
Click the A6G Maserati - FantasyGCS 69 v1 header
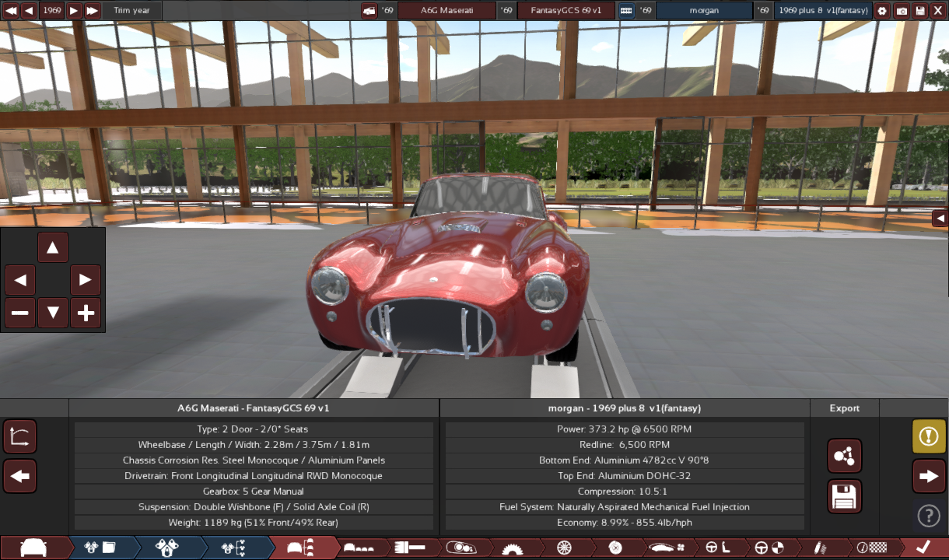[x=254, y=408]
